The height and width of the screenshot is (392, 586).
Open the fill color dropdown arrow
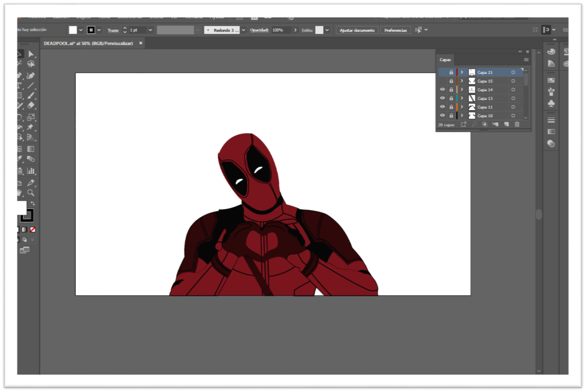81,30
